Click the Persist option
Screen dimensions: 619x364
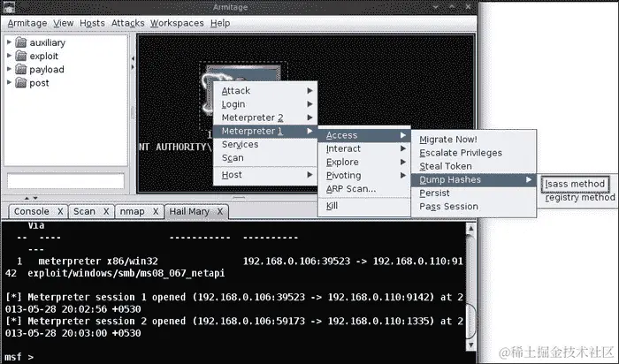(x=474, y=193)
